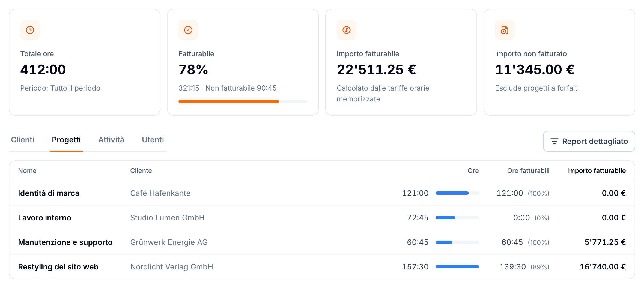Click the document clock icon in Importo non fatturato card
Screen dimensions: 644x288
505,30
